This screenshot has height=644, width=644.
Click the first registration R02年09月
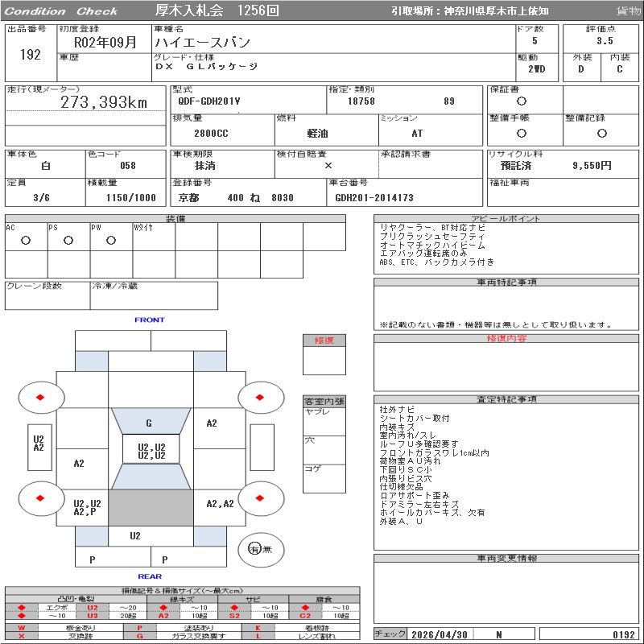tap(105, 42)
